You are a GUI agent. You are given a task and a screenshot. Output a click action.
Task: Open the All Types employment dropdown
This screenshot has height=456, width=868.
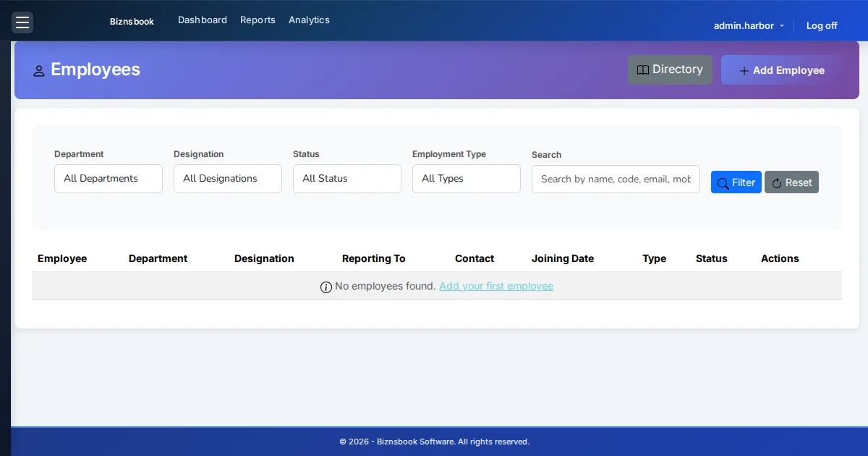[x=467, y=179]
